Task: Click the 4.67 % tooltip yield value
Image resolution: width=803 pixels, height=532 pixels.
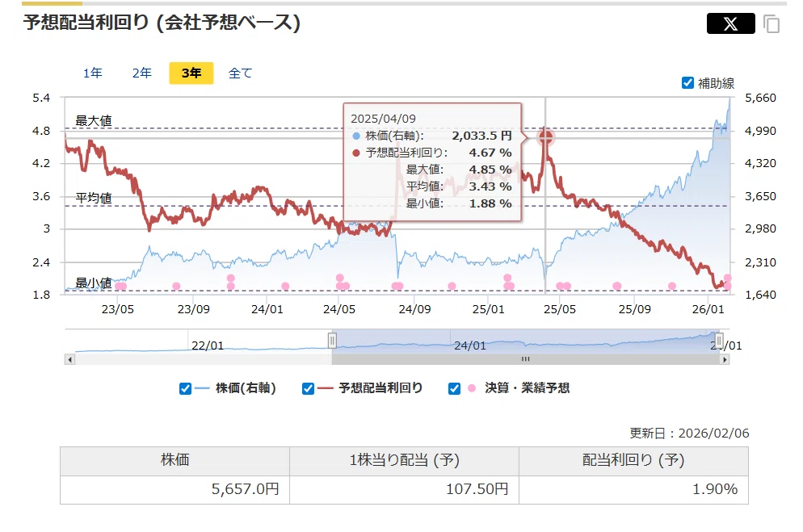Action: pos(490,153)
